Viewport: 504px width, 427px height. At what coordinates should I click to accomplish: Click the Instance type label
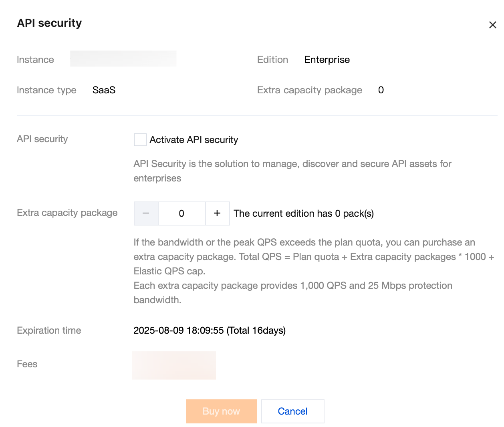(x=46, y=90)
